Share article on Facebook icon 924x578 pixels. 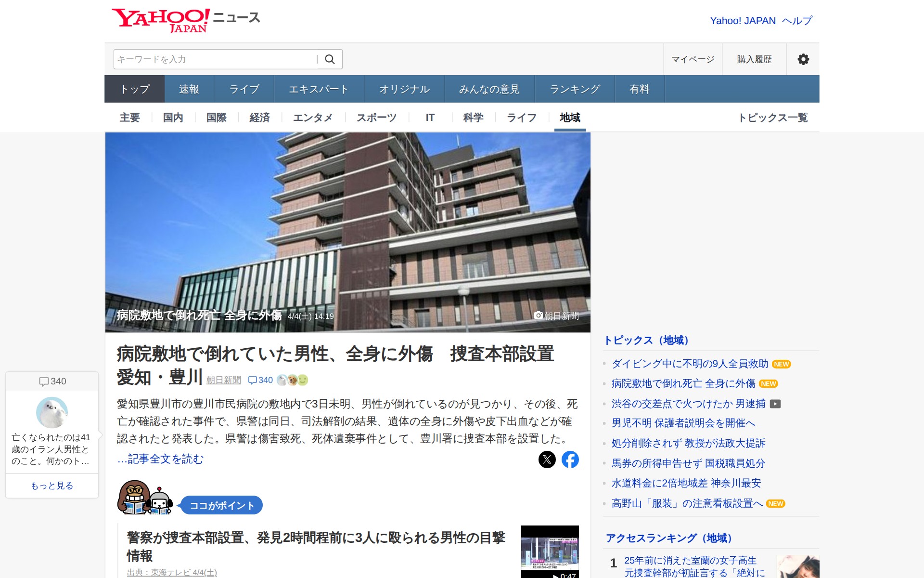coord(570,460)
